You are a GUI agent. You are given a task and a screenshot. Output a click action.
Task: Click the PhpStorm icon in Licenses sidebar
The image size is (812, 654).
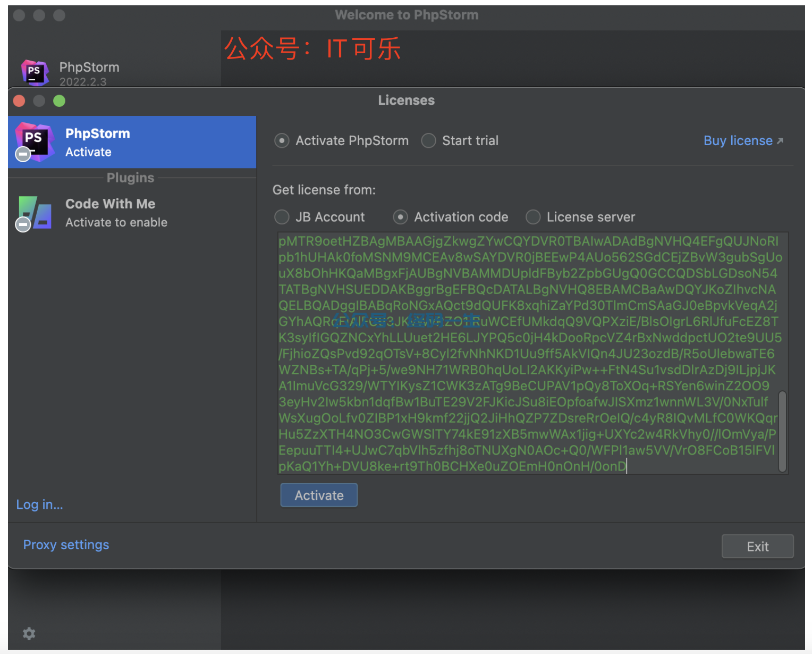coord(35,141)
